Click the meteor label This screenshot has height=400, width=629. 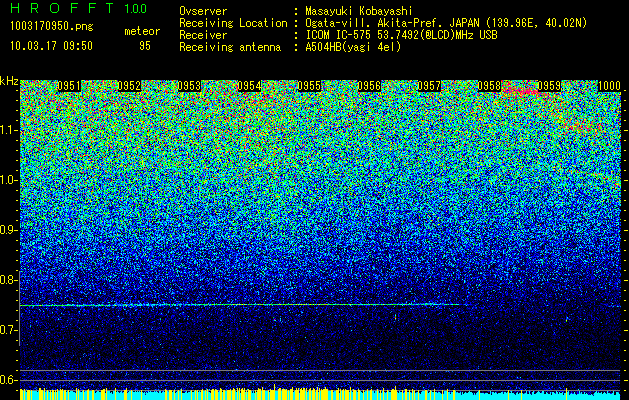(x=142, y=31)
